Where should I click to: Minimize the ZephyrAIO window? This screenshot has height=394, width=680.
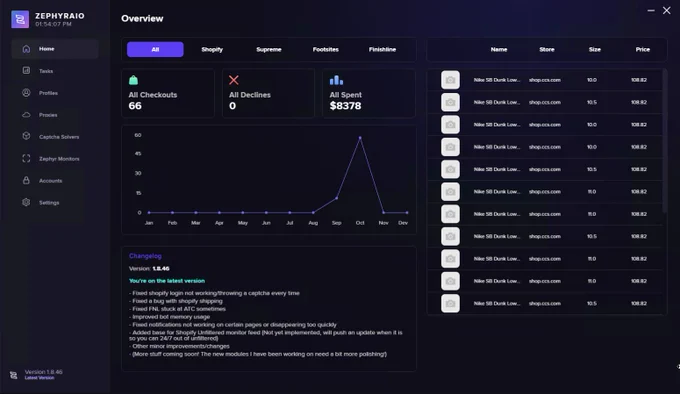click(651, 10)
